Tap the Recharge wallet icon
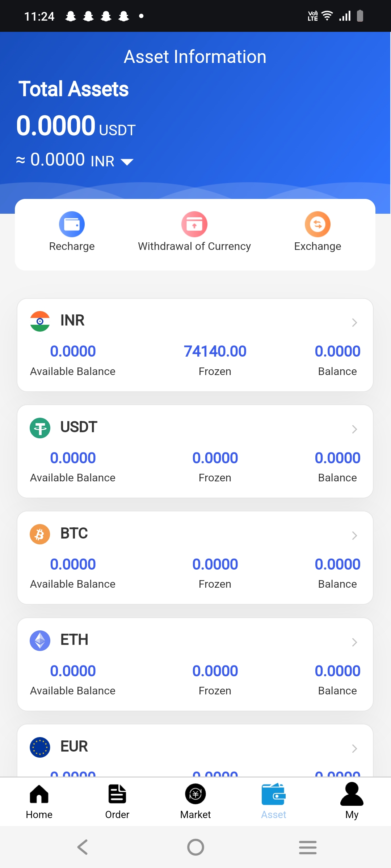Viewport: 391px width, 868px height. tap(72, 224)
